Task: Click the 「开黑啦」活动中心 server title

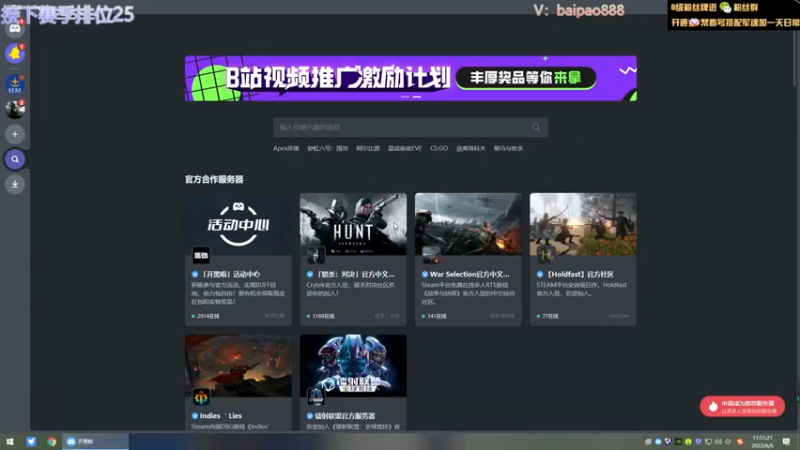Action: [x=230, y=274]
